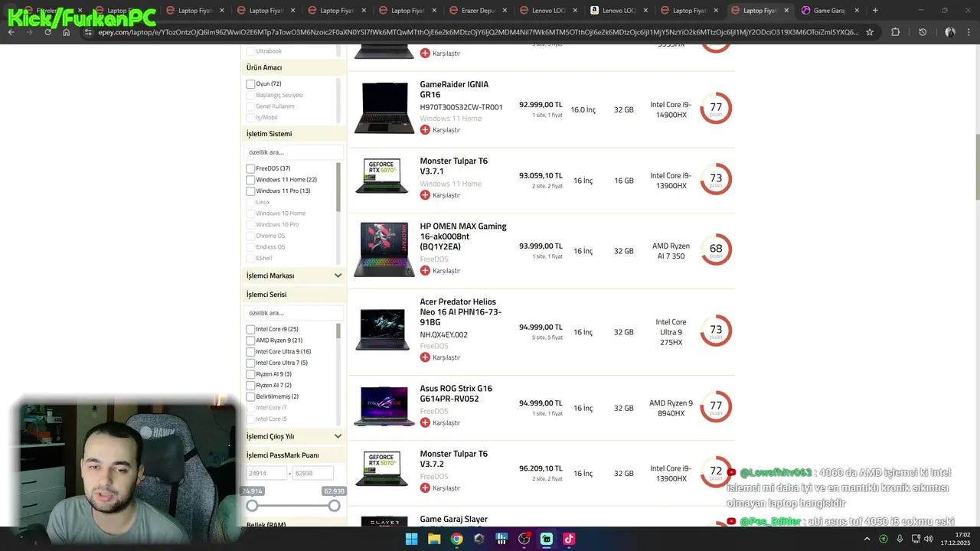Check the Intel Core Ultra 7 (5) filter
The width and height of the screenshot is (980, 551).
(250, 363)
